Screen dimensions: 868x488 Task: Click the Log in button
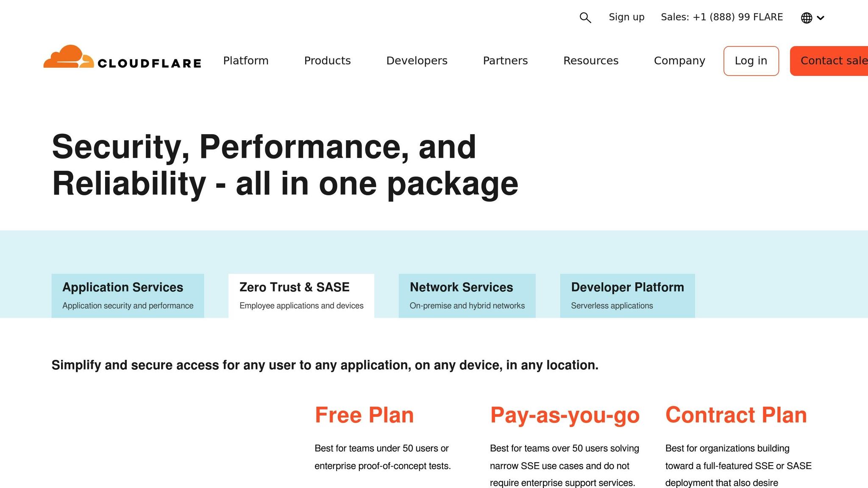751,61
